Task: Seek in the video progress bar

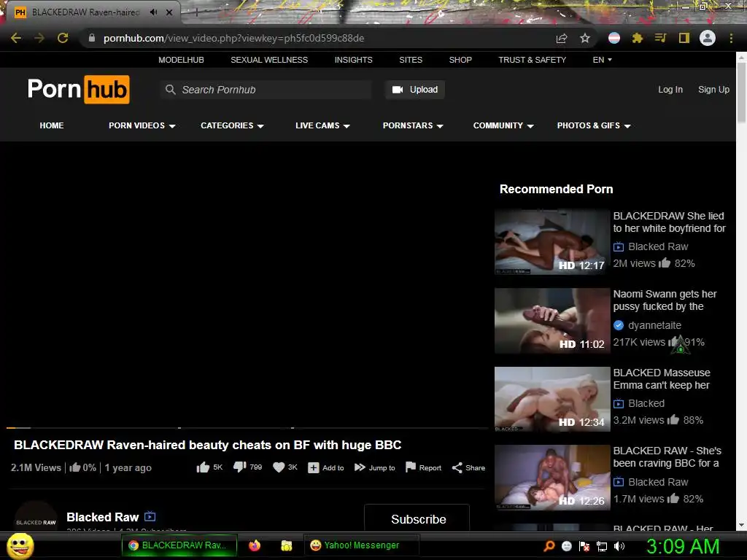Action: point(247,427)
